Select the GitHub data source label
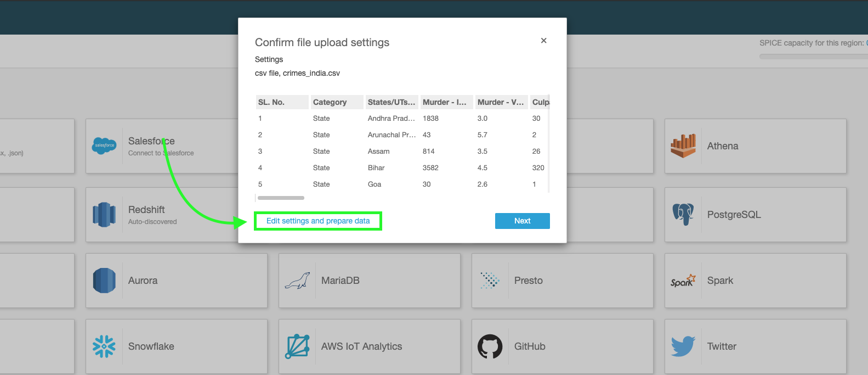The width and height of the screenshot is (868, 375). (x=530, y=346)
